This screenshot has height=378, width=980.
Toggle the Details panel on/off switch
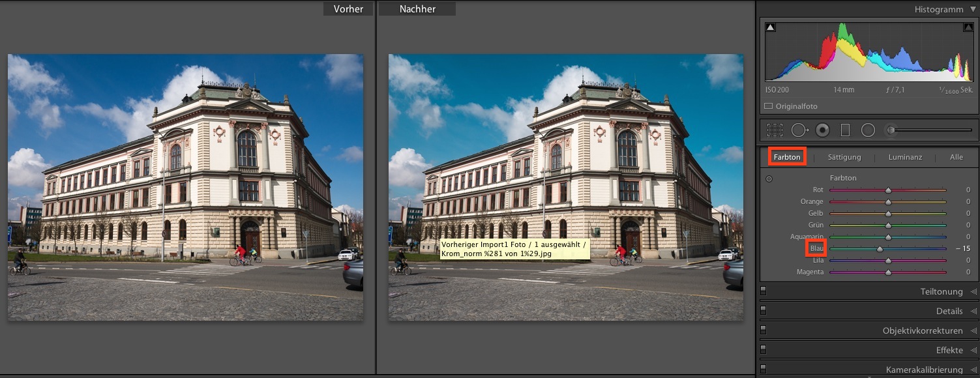[x=764, y=311]
